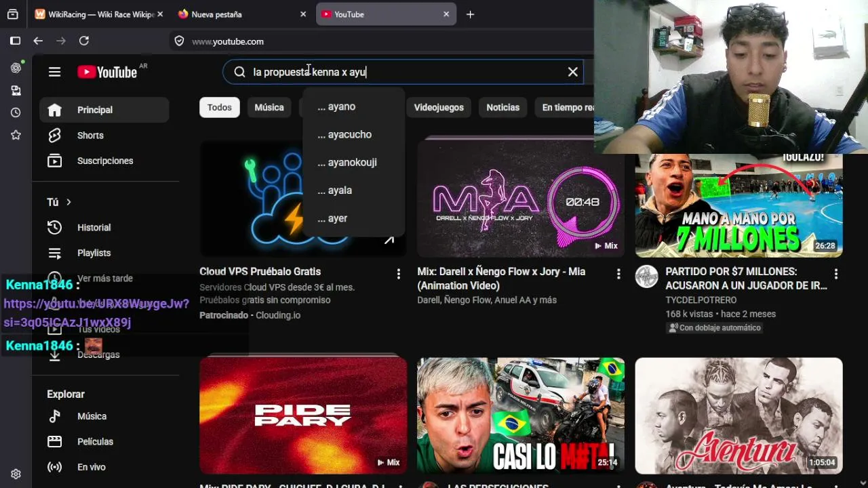The height and width of the screenshot is (488, 868).
Task: Play the Mano a Mano 7 Millones thumbnail
Action: point(738,206)
